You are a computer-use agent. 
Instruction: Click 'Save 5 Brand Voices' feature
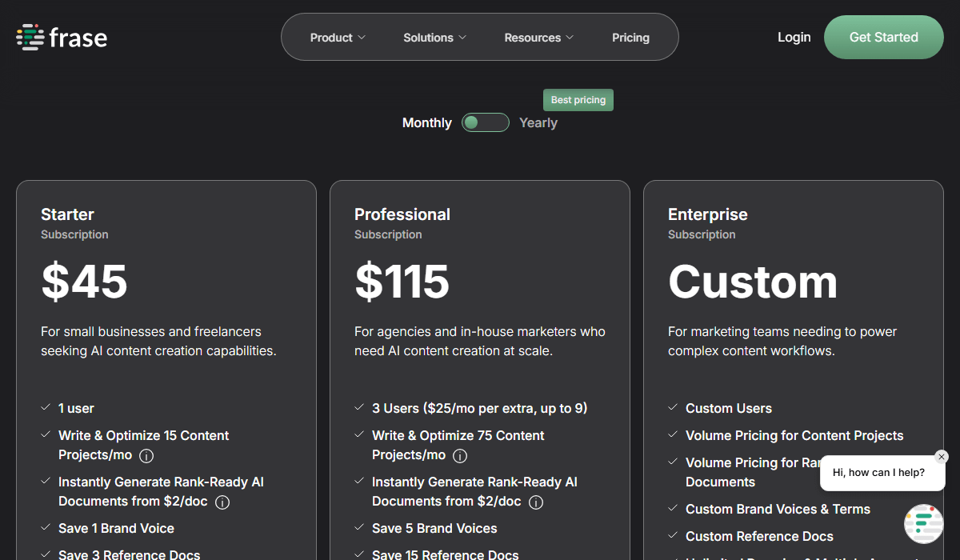click(434, 528)
